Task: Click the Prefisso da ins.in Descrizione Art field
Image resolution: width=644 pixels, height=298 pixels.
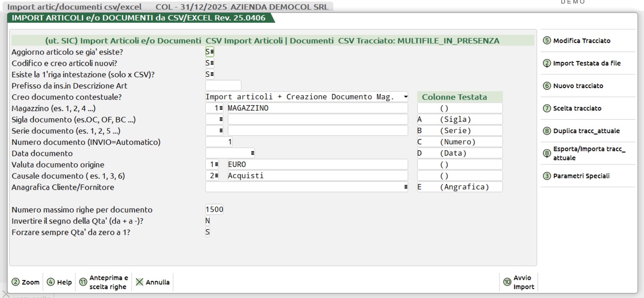Action: coord(223,86)
